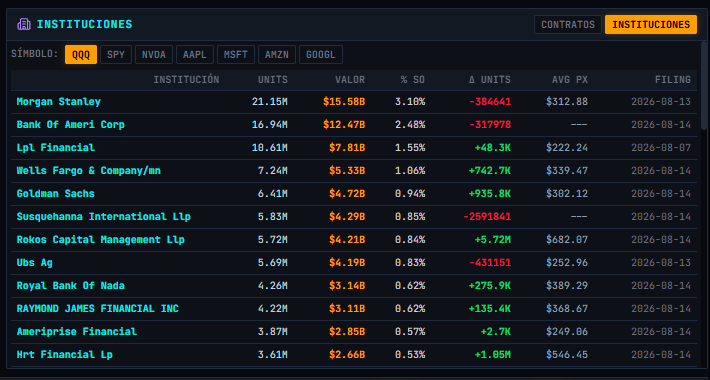Image resolution: width=710 pixels, height=380 pixels.
Task: Open the Lpl Financial institution row
Action: tap(354, 148)
